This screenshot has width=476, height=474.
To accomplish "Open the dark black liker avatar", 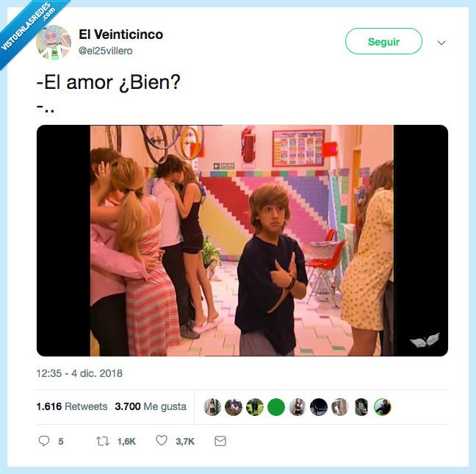I will point(319,407).
